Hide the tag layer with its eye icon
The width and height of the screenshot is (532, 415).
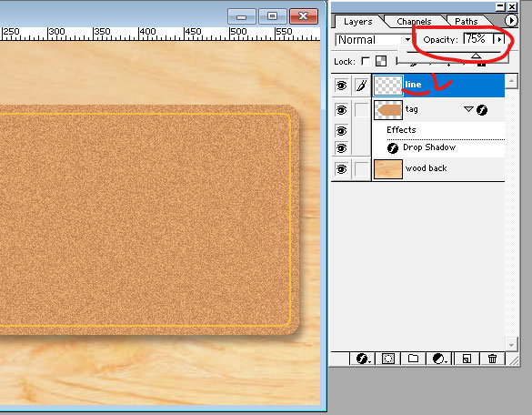coord(341,110)
